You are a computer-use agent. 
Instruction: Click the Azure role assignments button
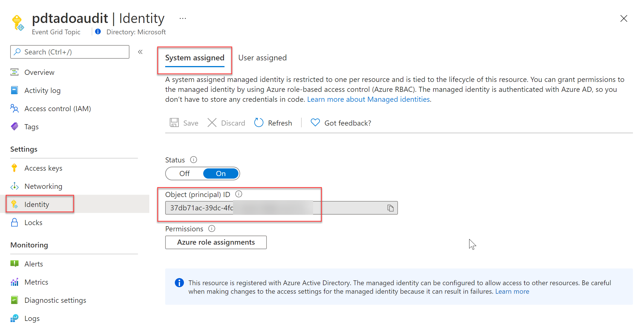click(x=216, y=242)
